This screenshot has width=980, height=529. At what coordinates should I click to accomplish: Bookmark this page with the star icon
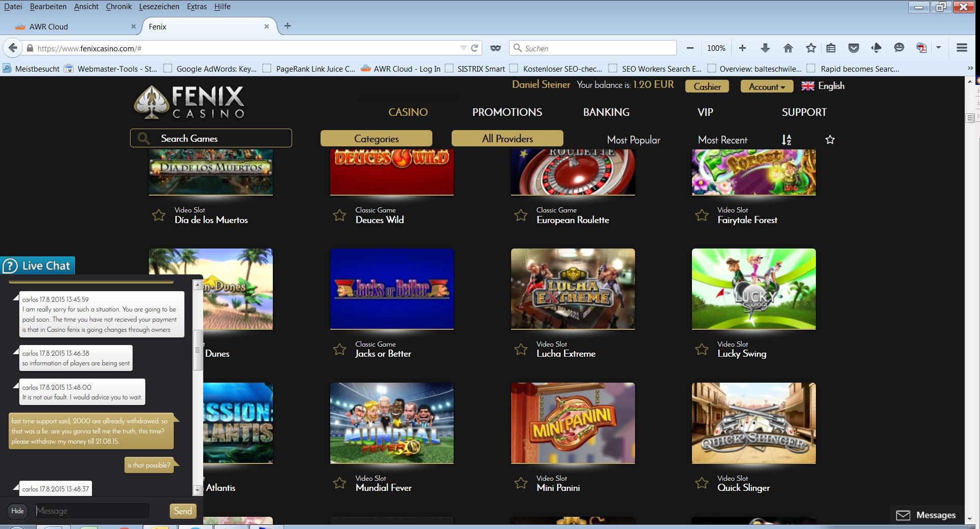click(x=811, y=48)
